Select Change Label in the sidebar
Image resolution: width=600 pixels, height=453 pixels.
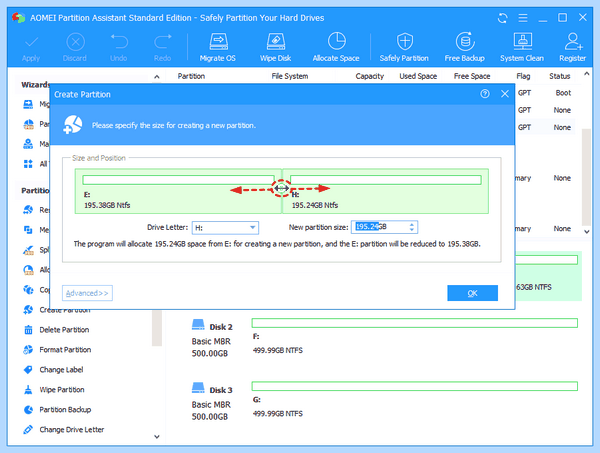pos(61,370)
